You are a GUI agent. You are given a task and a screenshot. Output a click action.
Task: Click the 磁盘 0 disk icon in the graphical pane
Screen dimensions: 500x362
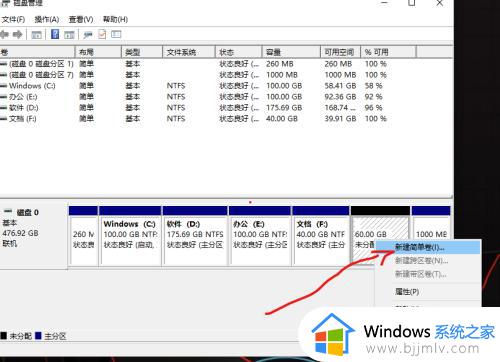[8, 212]
